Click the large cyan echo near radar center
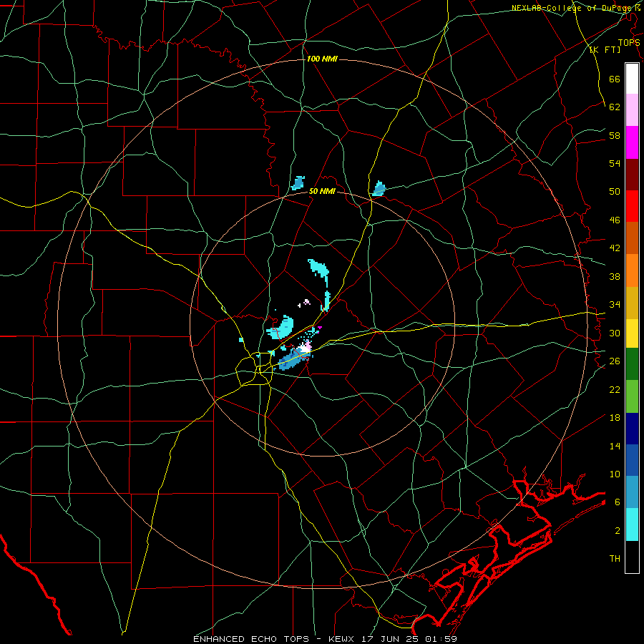644x644 pixels. [282, 327]
